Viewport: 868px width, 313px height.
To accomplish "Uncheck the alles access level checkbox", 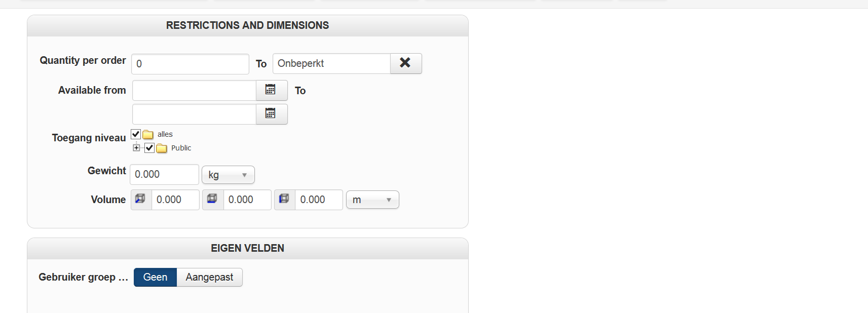I will coord(136,134).
